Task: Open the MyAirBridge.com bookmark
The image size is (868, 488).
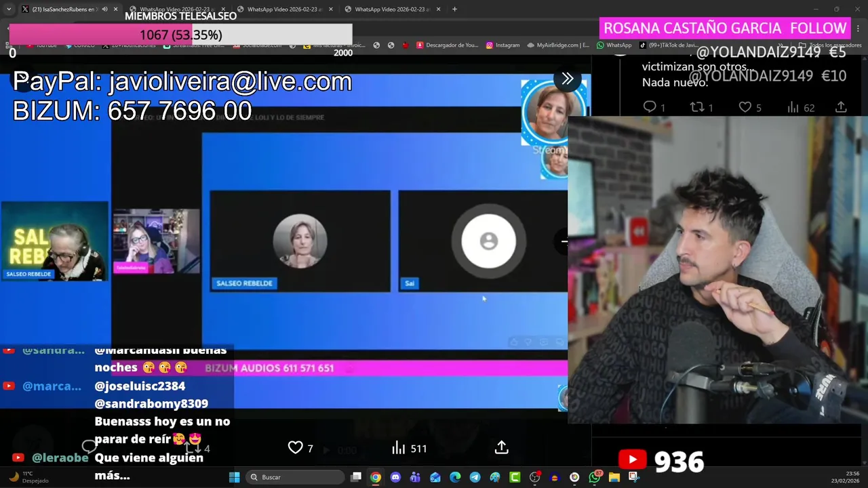Action: [557, 45]
